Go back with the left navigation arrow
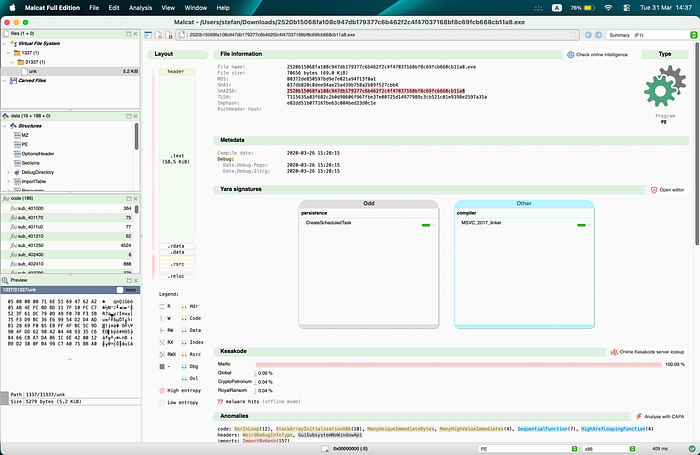Screen dimensions: 700x455 coord(588,35)
